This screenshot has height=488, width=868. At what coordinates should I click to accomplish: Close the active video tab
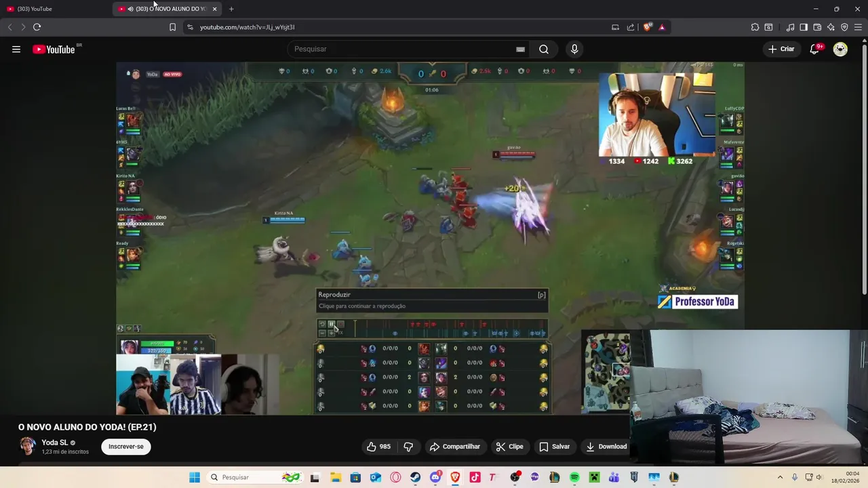pyautogui.click(x=214, y=9)
